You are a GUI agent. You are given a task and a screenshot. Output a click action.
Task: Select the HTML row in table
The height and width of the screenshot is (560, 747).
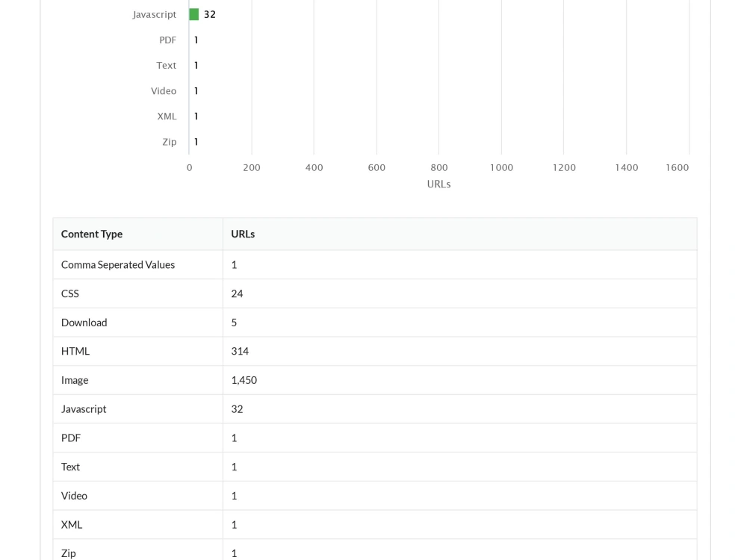click(375, 352)
